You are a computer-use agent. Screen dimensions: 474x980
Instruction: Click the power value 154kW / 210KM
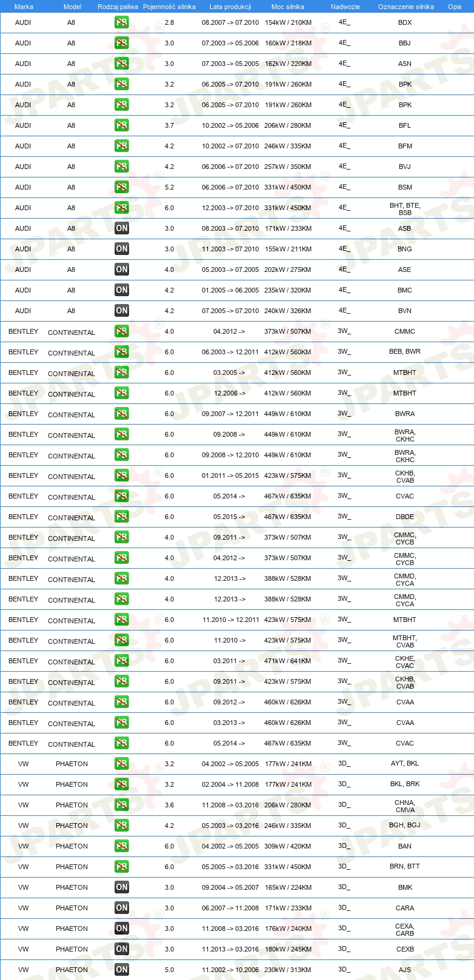288,22
